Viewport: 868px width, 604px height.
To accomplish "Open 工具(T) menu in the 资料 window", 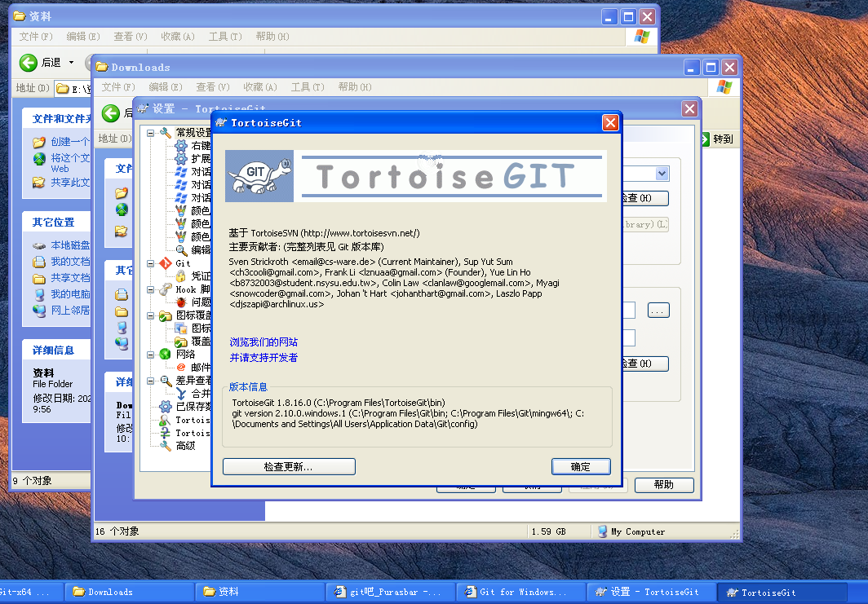I will click(225, 37).
